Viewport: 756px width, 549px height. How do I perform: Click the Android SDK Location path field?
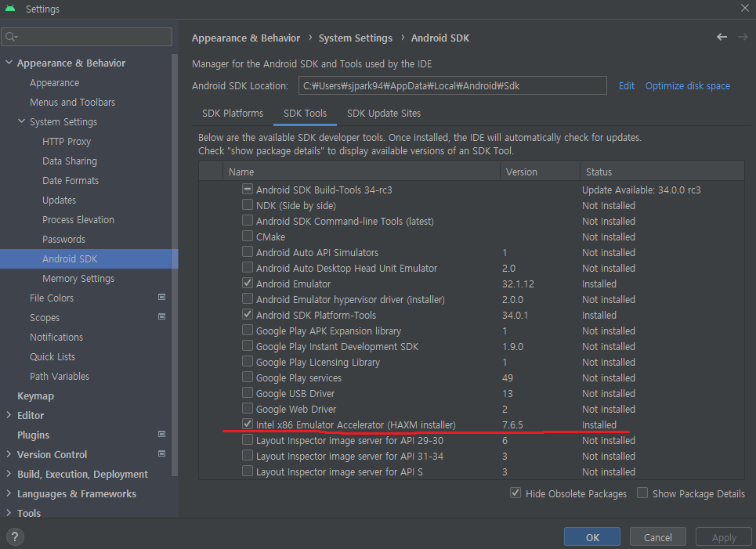(452, 86)
